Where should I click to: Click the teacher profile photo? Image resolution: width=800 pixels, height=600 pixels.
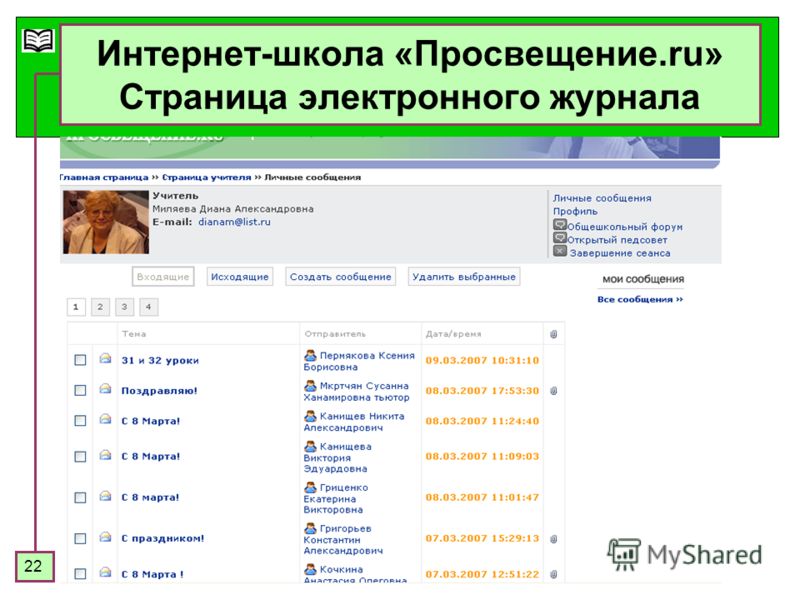pyautogui.click(x=106, y=222)
